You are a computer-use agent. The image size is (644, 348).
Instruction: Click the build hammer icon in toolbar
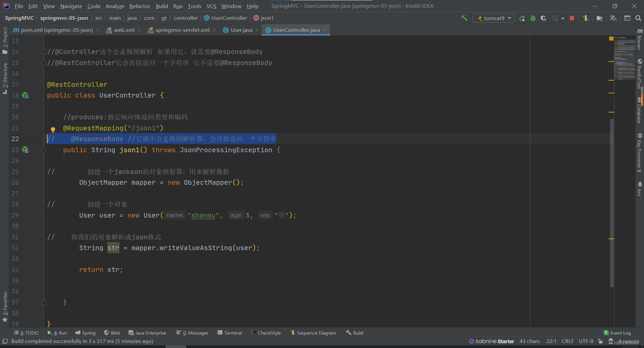(465, 18)
